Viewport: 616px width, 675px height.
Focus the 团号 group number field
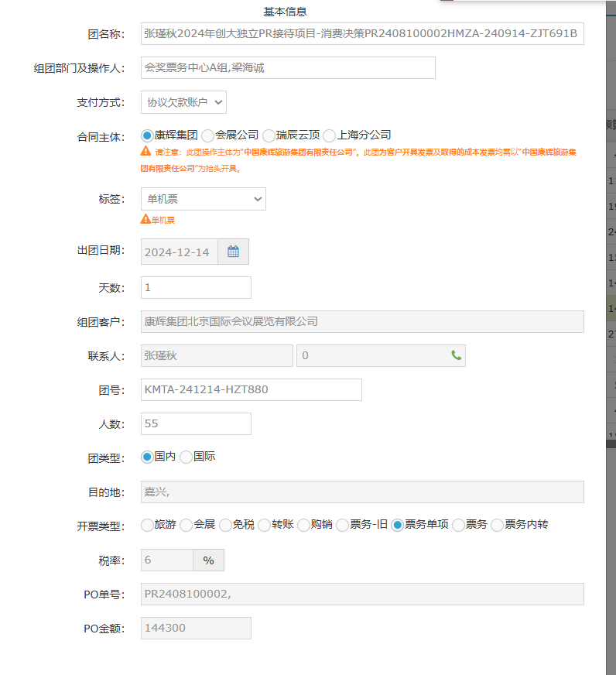[x=251, y=389]
